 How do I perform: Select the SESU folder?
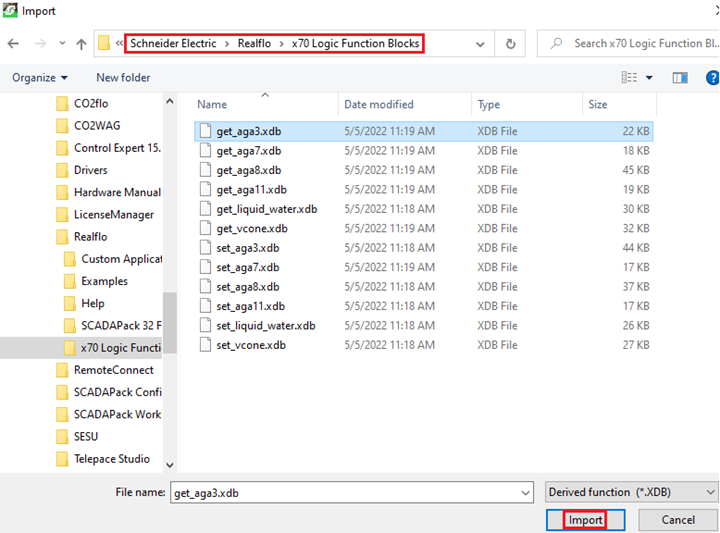pyautogui.click(x=77, y=436)
